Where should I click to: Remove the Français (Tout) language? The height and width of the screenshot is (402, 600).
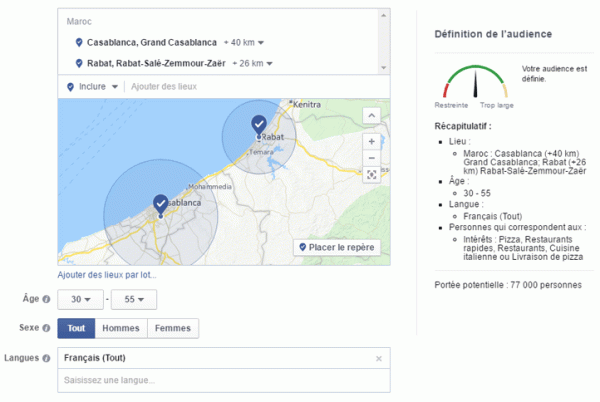pyautogui.click(x=379, y=358)
